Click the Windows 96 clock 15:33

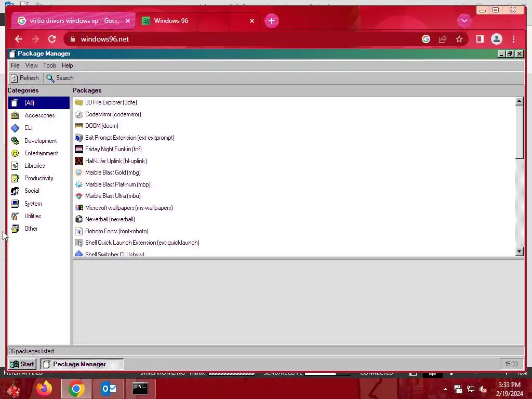click(511, 364)
